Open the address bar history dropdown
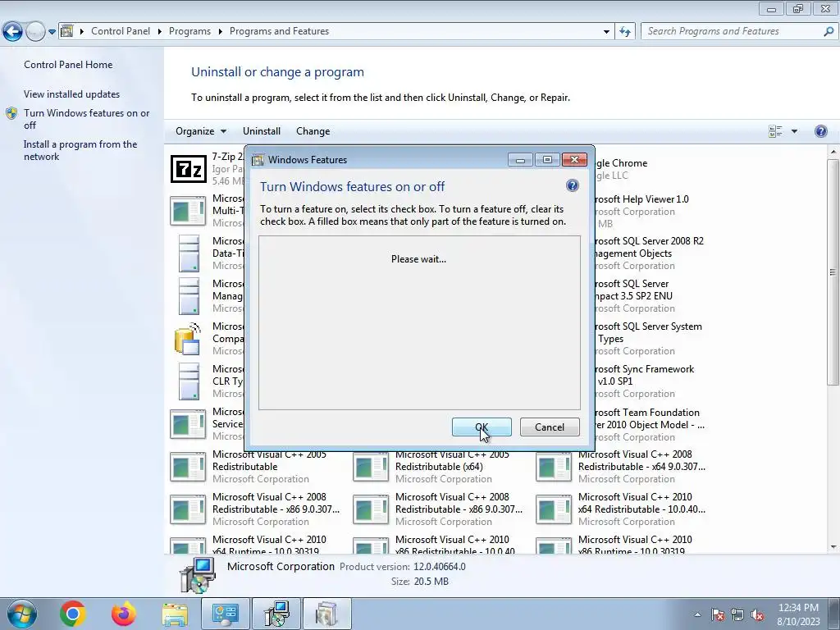This screenshot has width=840, height=630. (606, 32)
